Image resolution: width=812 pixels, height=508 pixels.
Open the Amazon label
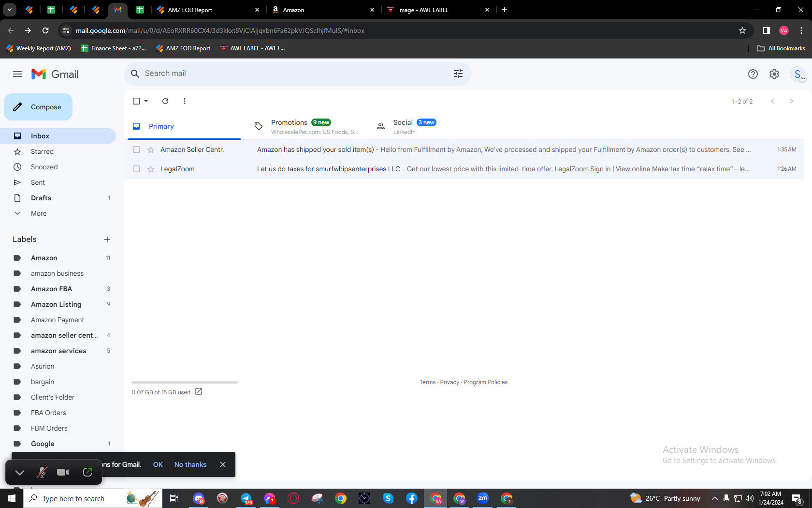coord(58,258)
